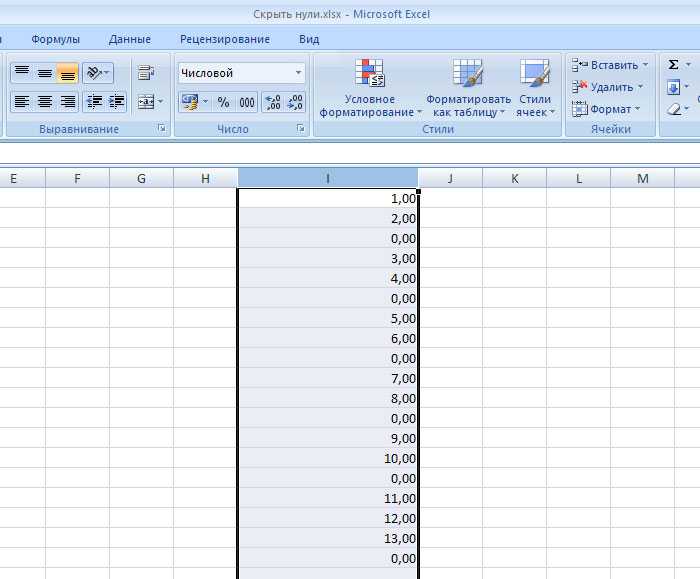The width and height of the screenshot is (700, 579).
Task: Select column M header
Action: tap(642, 179)
